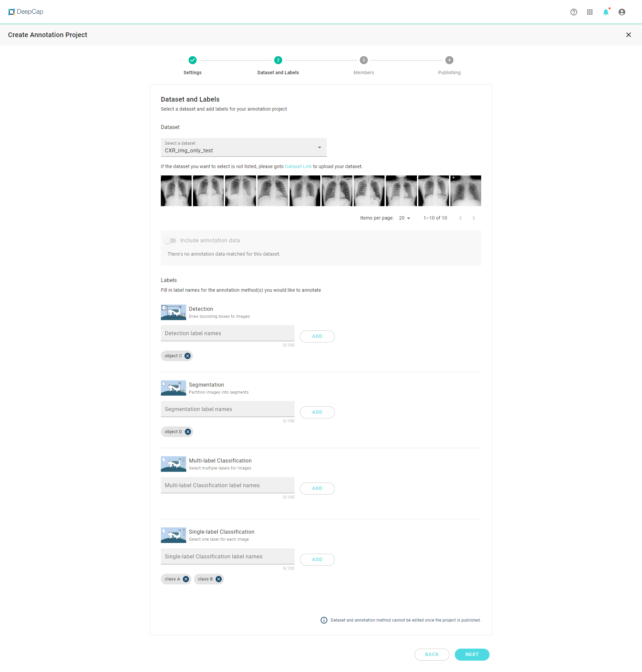The image size is (642, 672).
Task: Open the apps grid icon
Action: pos(590,12)
